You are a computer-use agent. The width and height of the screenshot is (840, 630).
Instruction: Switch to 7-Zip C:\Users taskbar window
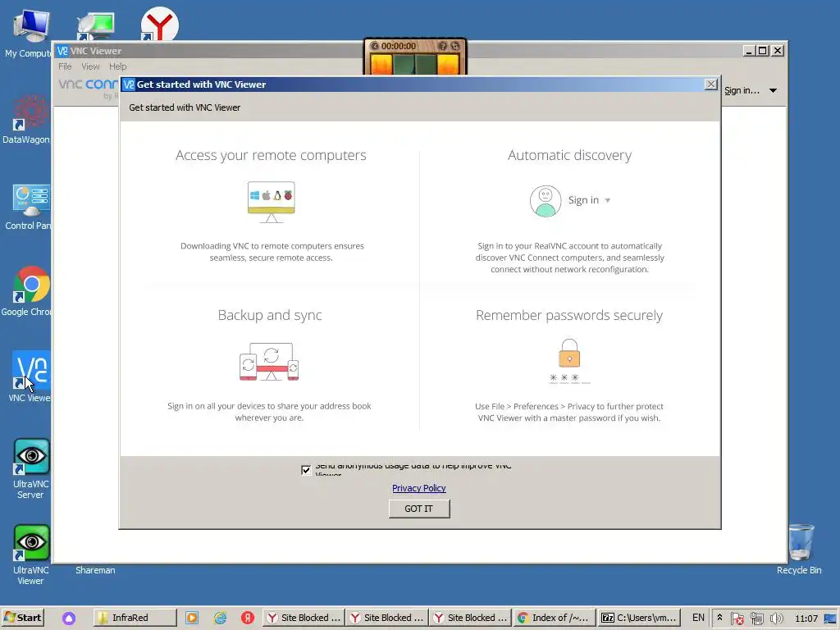coord(638,618)
